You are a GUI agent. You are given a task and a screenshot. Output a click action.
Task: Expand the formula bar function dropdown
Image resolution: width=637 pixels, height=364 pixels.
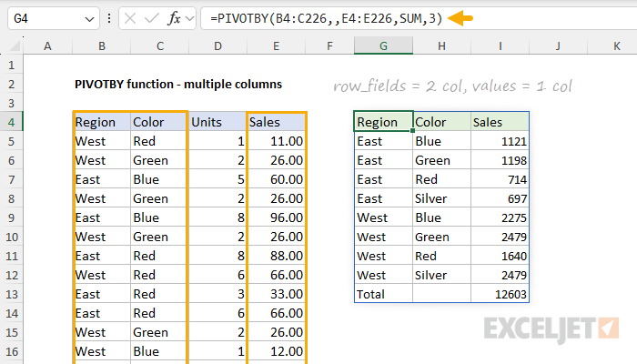[189, 18]
